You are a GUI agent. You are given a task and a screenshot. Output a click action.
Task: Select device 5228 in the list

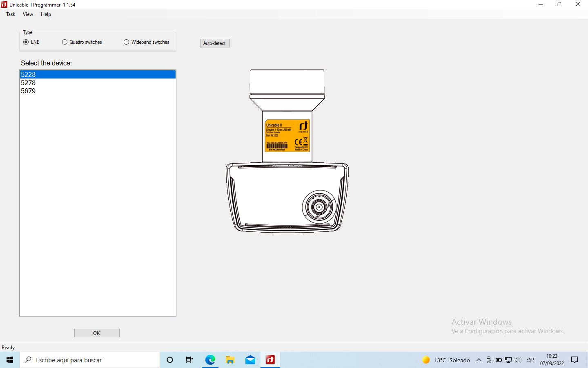[29, 74]
